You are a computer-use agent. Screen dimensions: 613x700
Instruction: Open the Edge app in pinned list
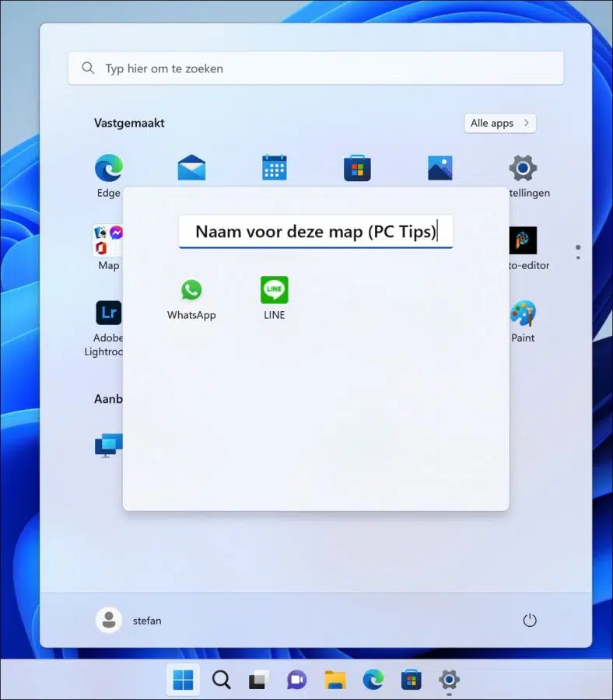pos(108,168)
